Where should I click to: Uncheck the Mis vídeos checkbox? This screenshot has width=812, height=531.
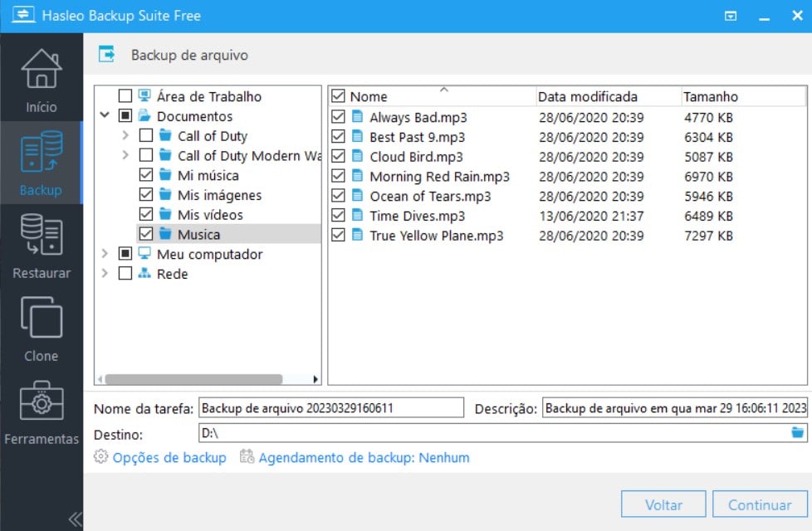coord(146,214)
